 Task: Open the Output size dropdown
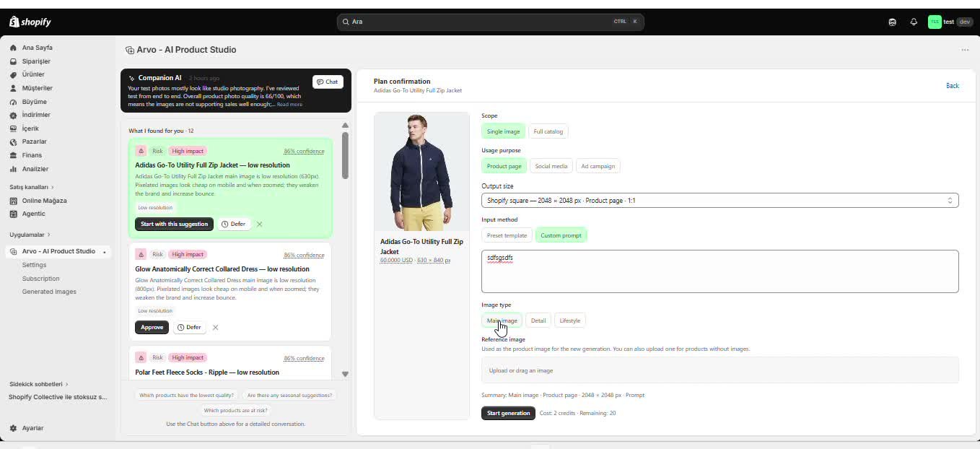[719, 201]
